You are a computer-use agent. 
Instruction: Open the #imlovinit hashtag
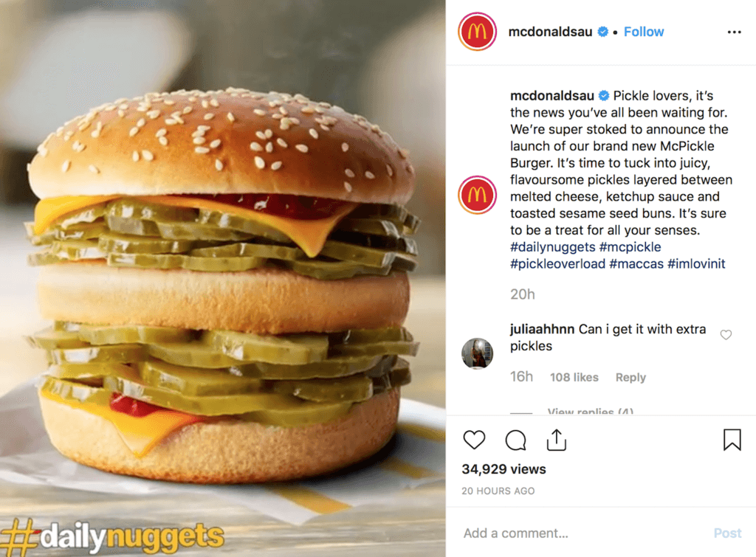[x=696, y=264]
